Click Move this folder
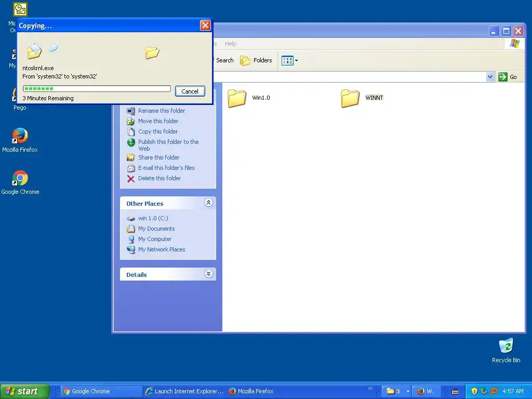 [158, 121]
